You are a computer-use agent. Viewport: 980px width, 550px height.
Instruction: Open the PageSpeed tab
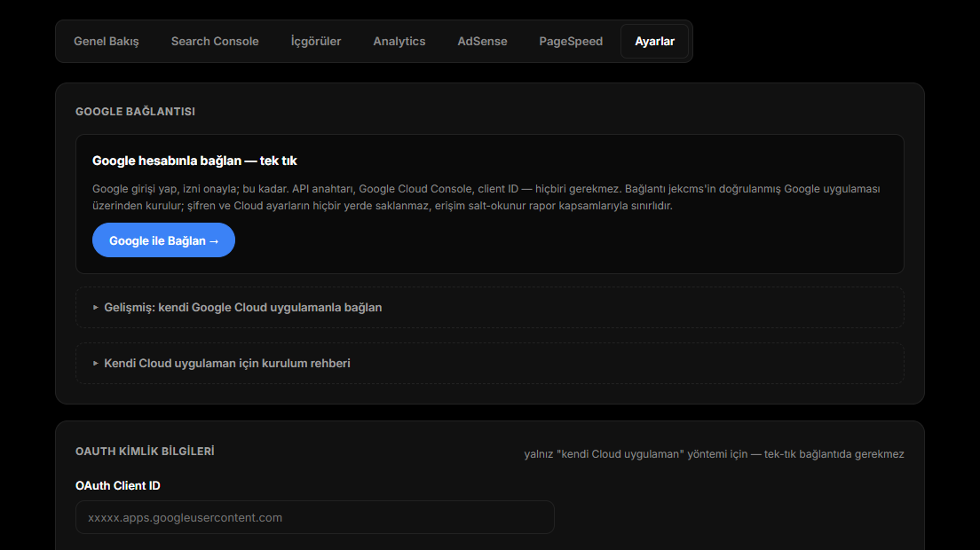click(x=571, y=41)
